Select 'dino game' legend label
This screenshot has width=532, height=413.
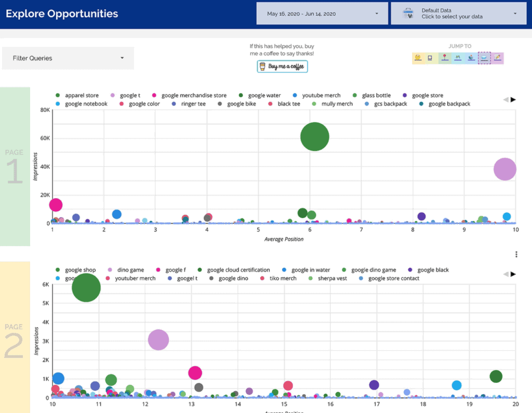130,270
